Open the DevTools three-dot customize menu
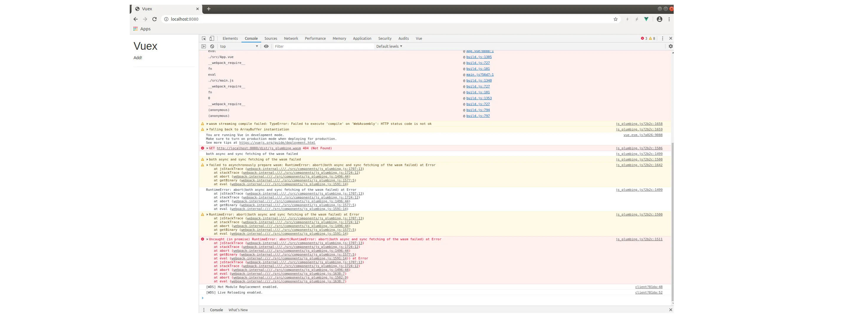Viewport: 868px width, 318px height. (662, 38)
